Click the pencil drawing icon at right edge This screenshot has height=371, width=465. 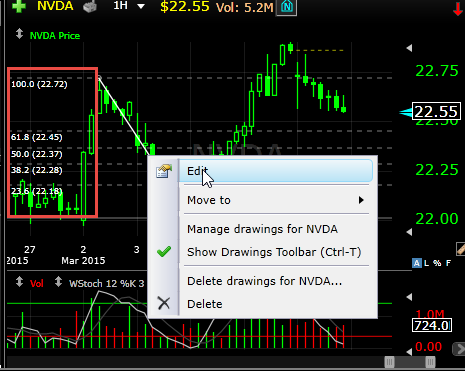coord(461,249)
